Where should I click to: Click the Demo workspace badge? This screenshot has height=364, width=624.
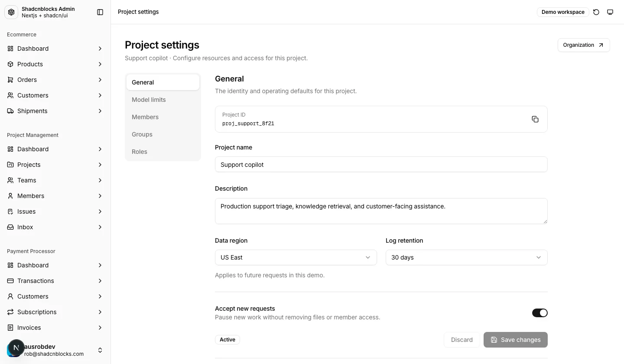[x=563, y=12]
